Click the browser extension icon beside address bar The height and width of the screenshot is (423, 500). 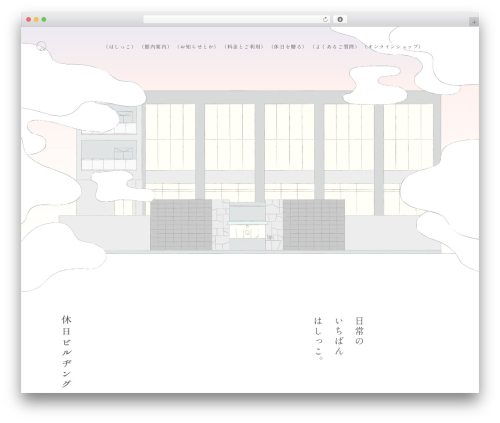tap(340, 19)
